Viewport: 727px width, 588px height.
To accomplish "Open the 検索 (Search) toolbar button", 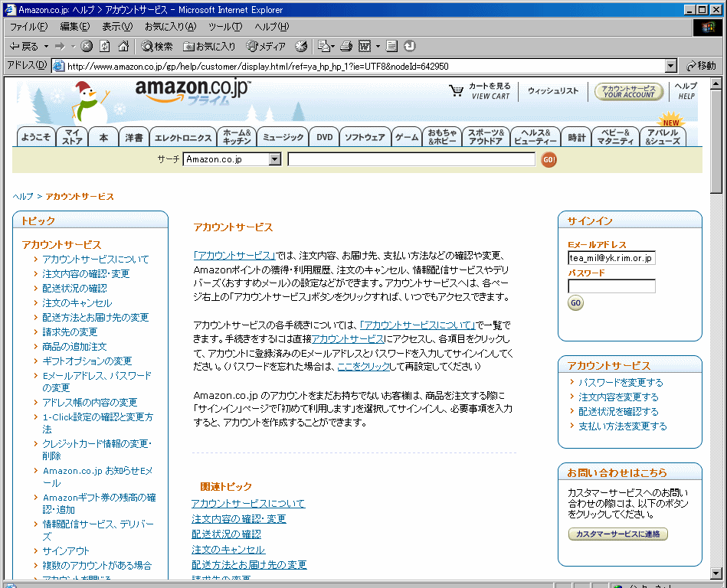I will click(x=157, y=46).
